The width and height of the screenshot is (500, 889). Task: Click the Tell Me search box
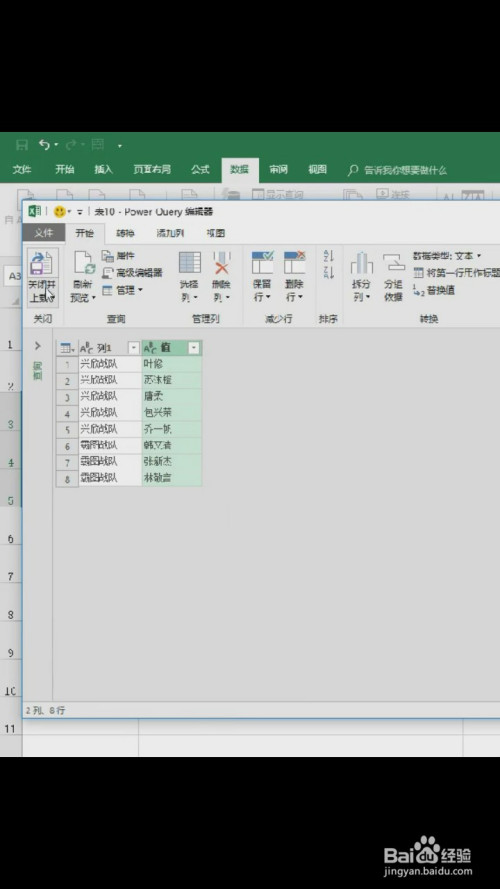398,170
